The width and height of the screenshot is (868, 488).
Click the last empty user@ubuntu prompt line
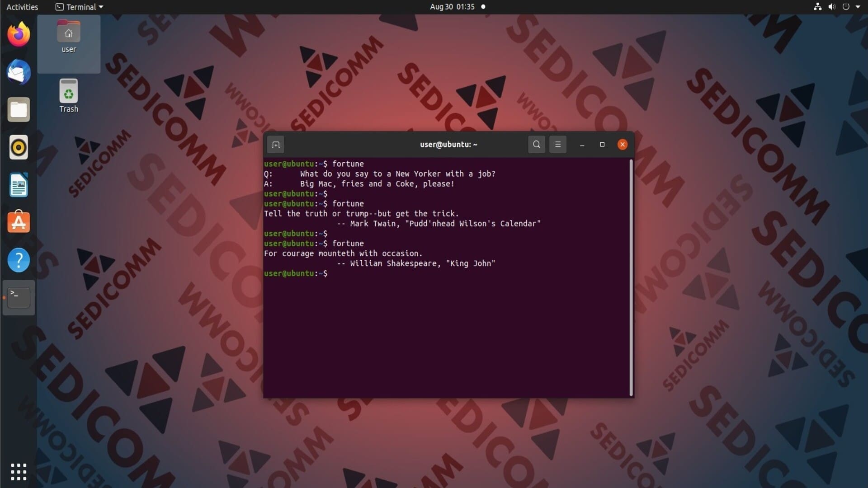click(296, 273)
